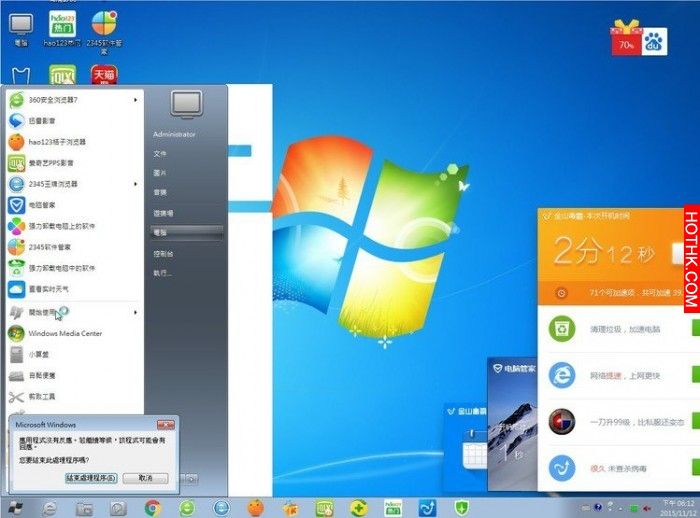Image resolution: width=700 pixels, height=518 pixels.
Task: Expand 360安全浏览器7 submenu arrow
Action: [x=135, y=100]
